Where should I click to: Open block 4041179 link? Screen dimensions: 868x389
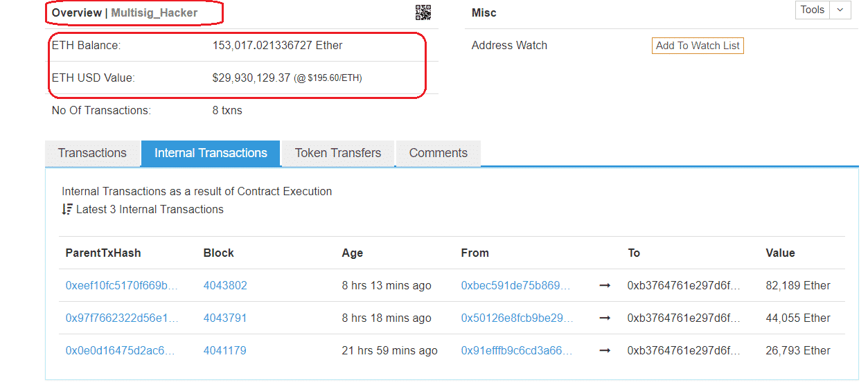225,350
